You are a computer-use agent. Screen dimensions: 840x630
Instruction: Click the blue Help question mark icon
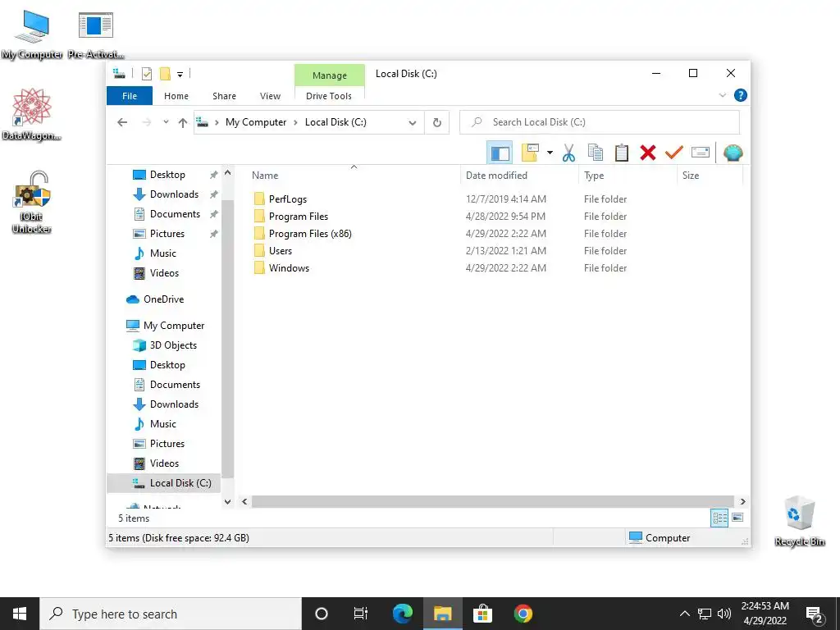(x=741, y=95)
